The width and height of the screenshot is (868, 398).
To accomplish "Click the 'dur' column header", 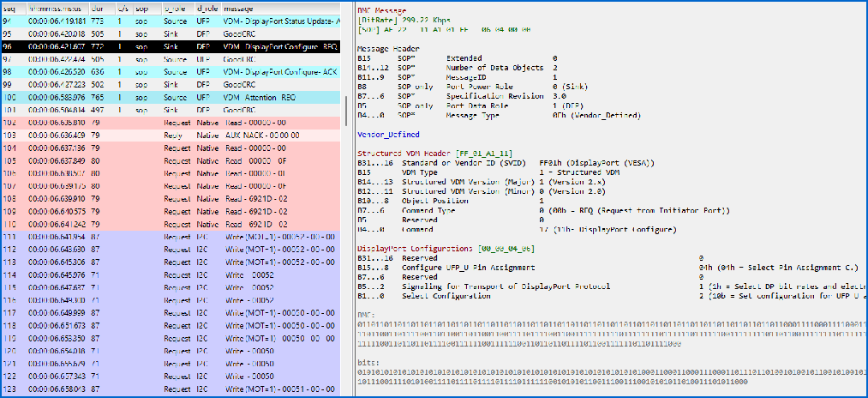I will pyautogui.click(x=96, y=6).
